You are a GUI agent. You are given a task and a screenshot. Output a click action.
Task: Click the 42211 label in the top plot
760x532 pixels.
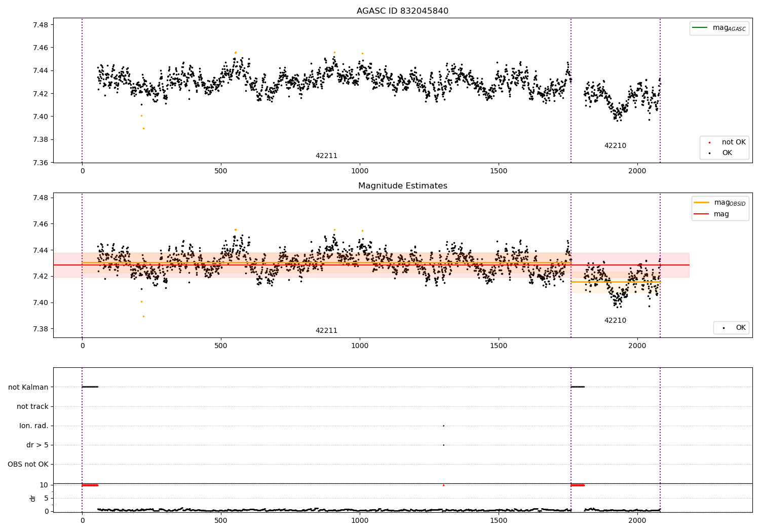tap(326, 156)
